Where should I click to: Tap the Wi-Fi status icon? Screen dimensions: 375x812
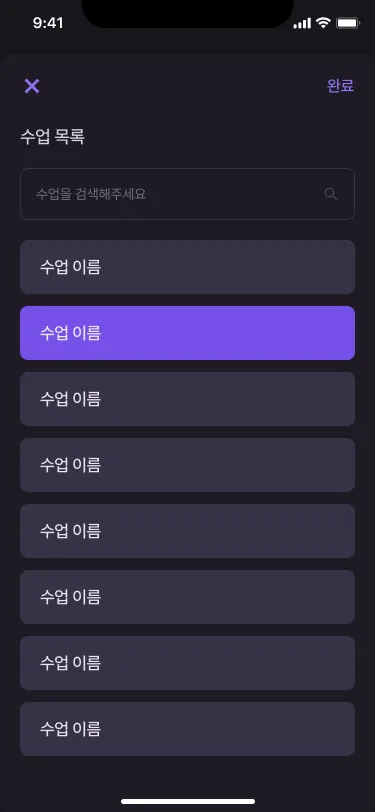[323, 23]
